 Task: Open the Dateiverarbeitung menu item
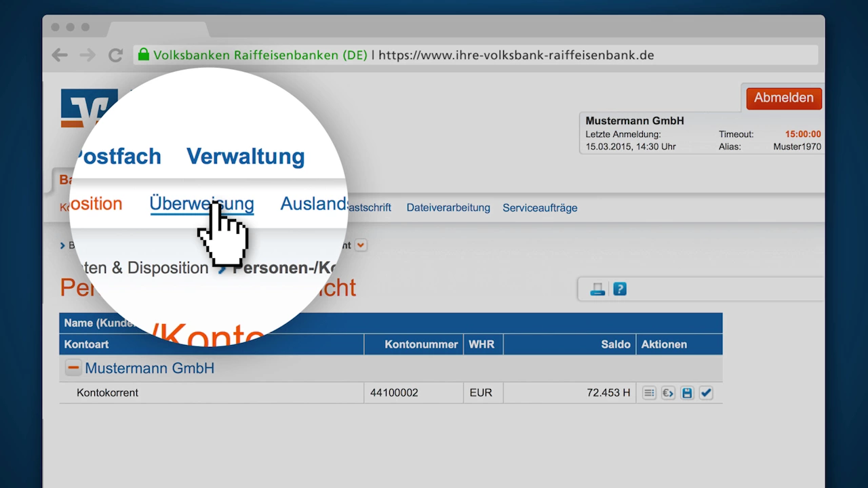point(448,208)
